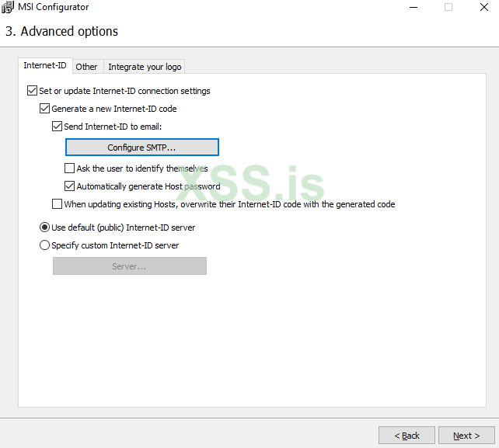Choose Specify custom Internet-ID server option
499x448 pixels.
[x=44, y=245]
